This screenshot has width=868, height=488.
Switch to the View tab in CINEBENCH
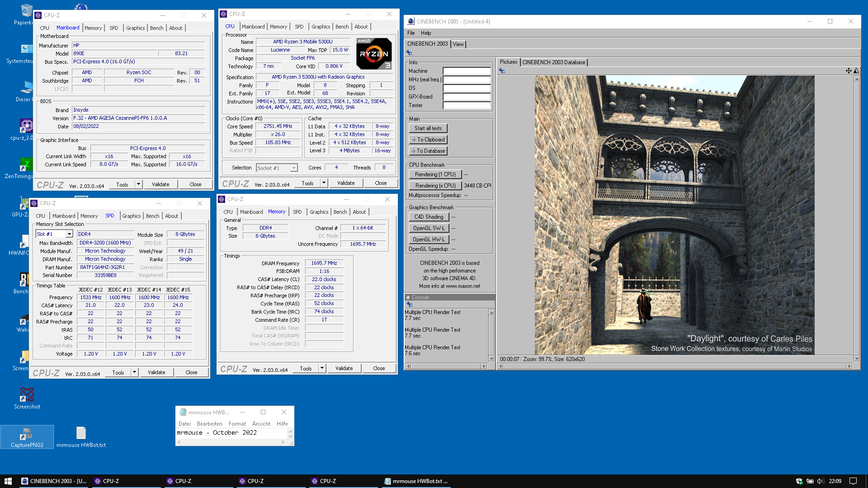point(458,44)
